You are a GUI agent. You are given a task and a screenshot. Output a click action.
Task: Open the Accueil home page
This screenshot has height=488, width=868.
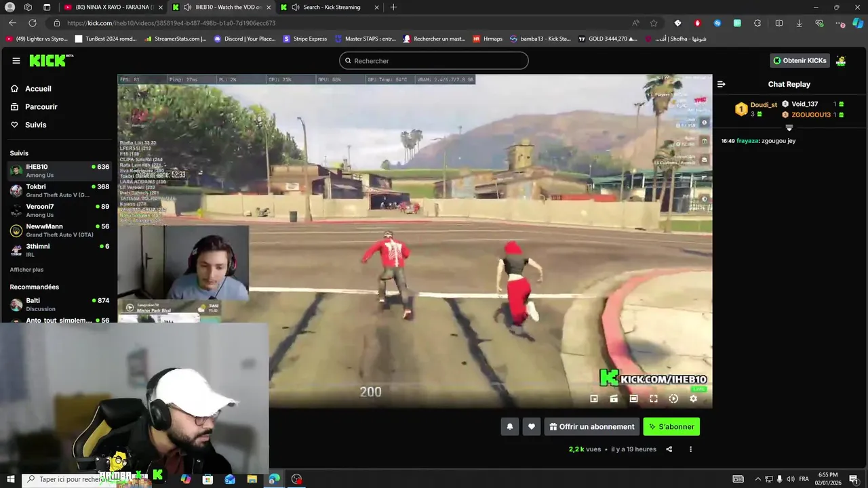pos(31,89)
